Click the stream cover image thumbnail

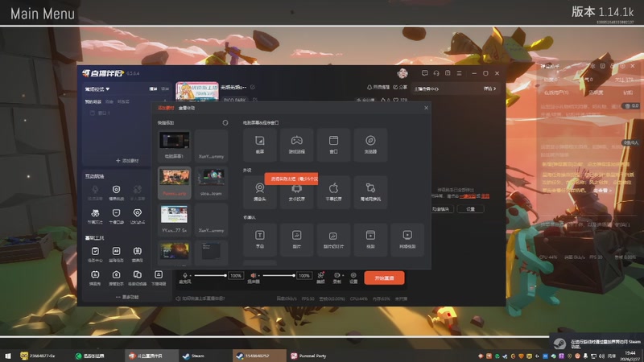(197, 91)
